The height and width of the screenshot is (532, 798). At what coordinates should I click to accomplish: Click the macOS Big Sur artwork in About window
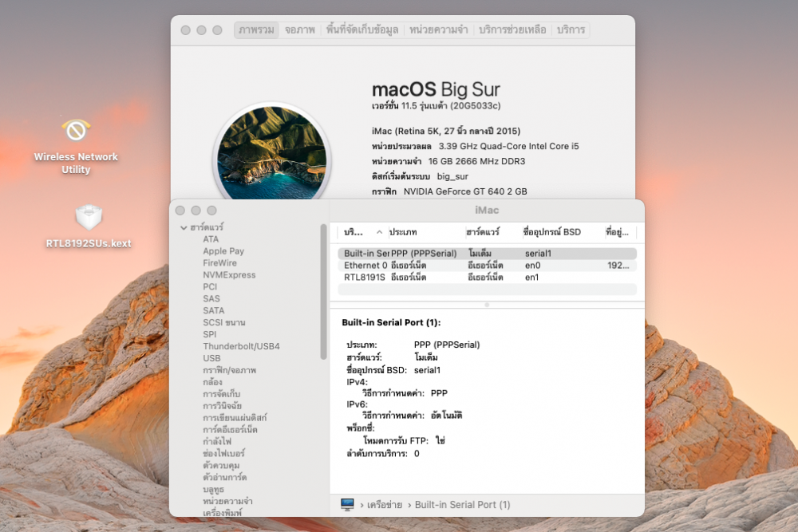272,155
